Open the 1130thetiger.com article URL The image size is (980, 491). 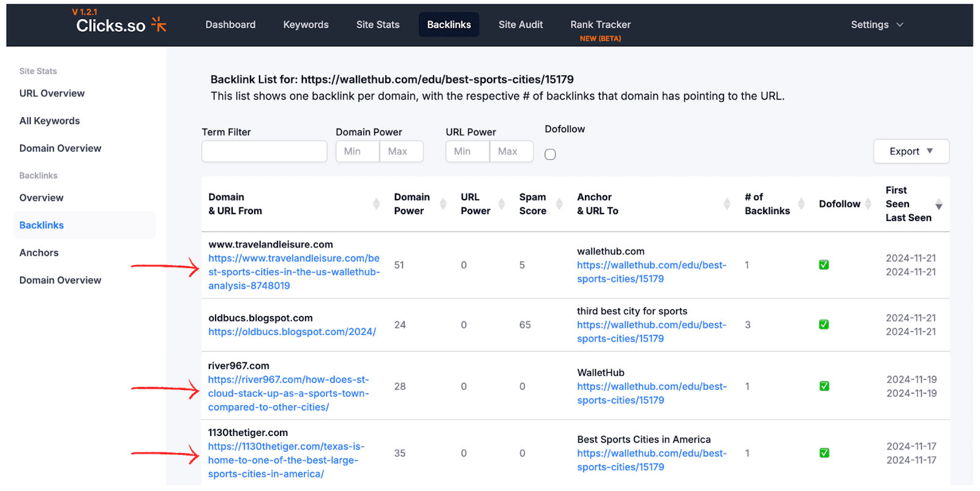click(x=286, y=460)
